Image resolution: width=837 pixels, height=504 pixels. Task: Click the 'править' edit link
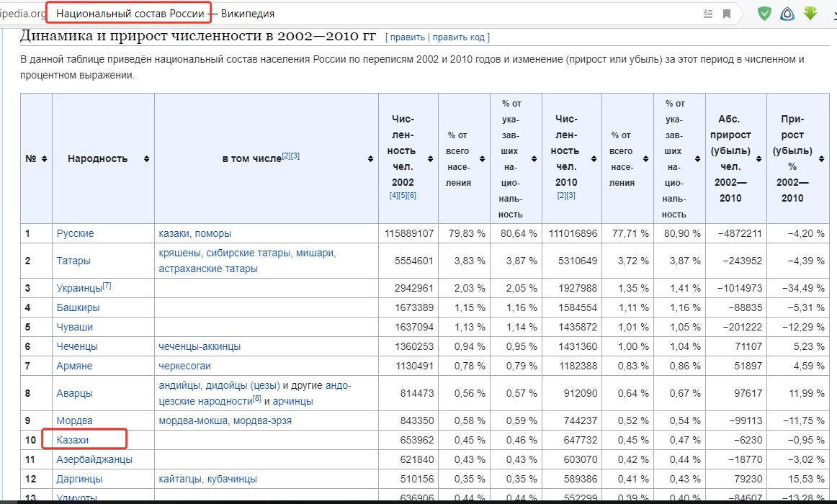(x=407, y=37)
